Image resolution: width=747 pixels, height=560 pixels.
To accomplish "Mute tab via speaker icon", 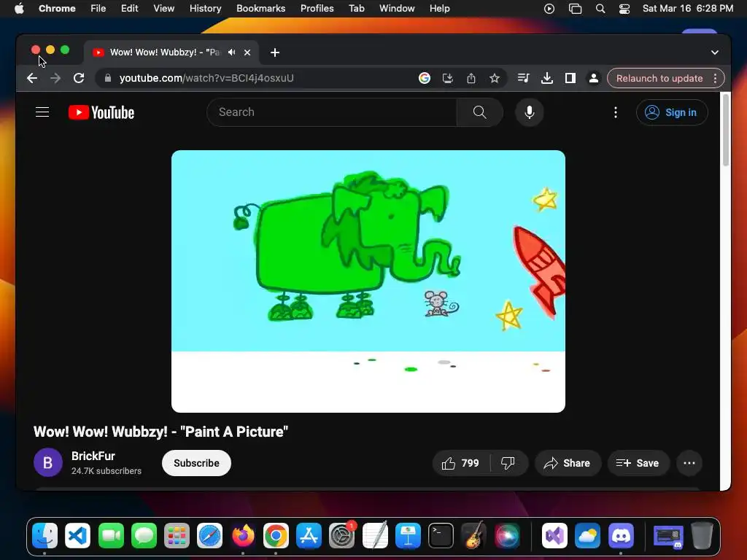I will pyautogui.click(x=231, y=52).
